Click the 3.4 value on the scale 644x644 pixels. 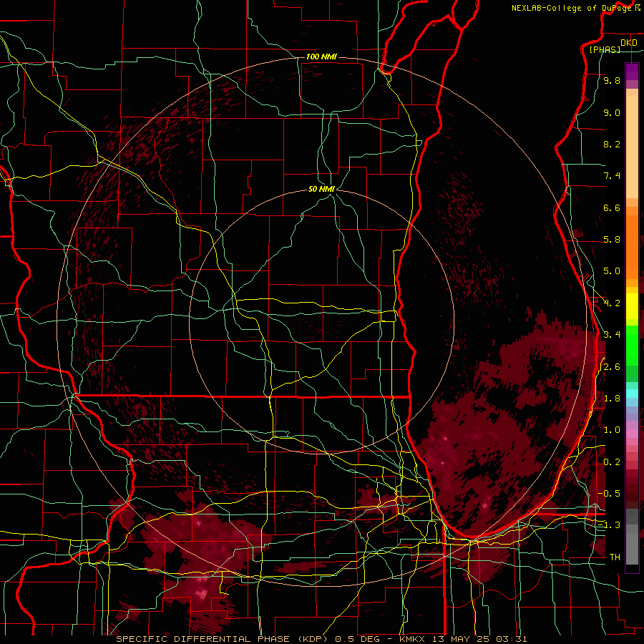point(612,335)
